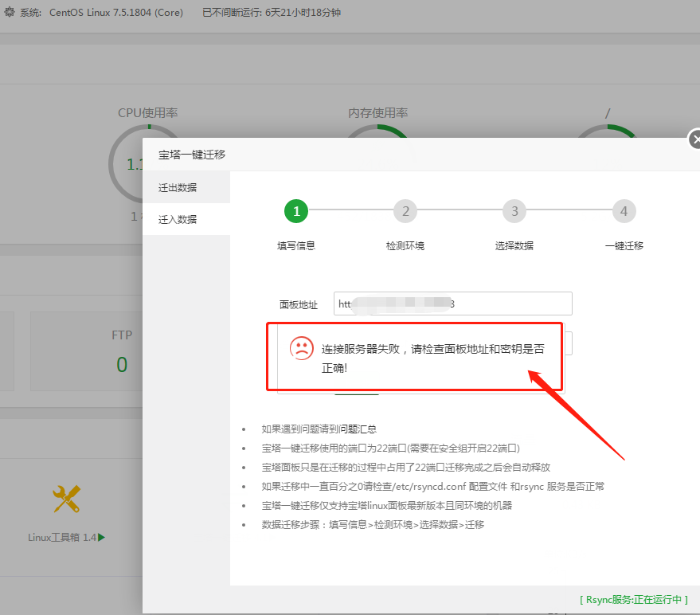Focus the 面板地址 input field
Image resolution: width=700 pixels, height=615 pixels.
coord(452,304)
